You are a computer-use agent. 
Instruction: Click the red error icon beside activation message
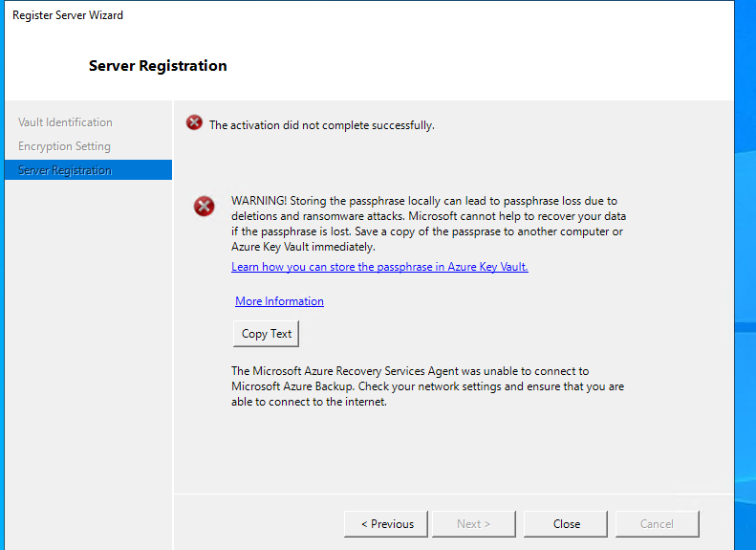coord(194,122)
